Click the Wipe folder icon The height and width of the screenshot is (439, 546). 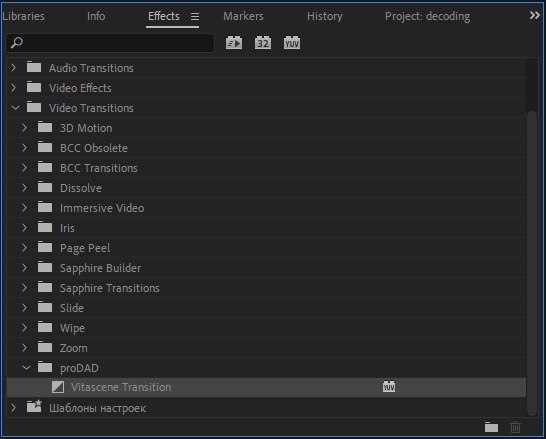(45, 327)
